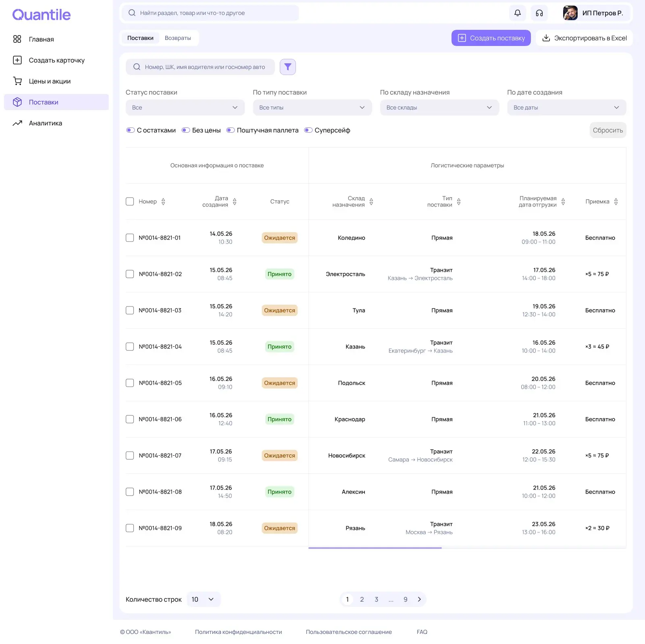Screen dimensions: 645x644
Task: Sort by Номер column arrows
Action: click(163, 202)
